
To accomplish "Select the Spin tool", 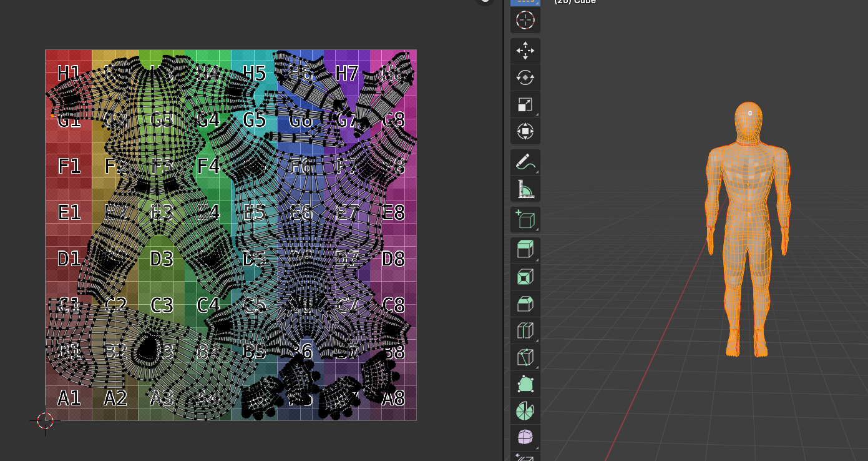I will click(525, 411).
